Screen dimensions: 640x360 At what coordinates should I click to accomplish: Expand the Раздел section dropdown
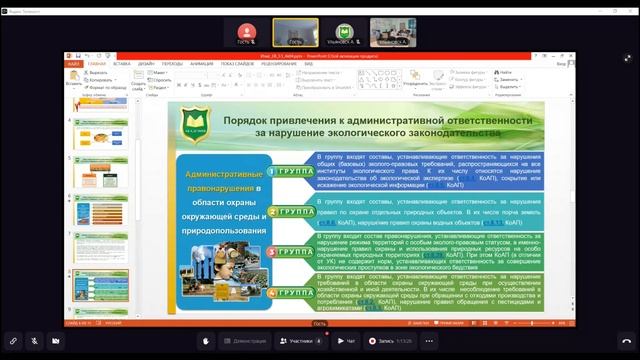(x=158, y=87)
